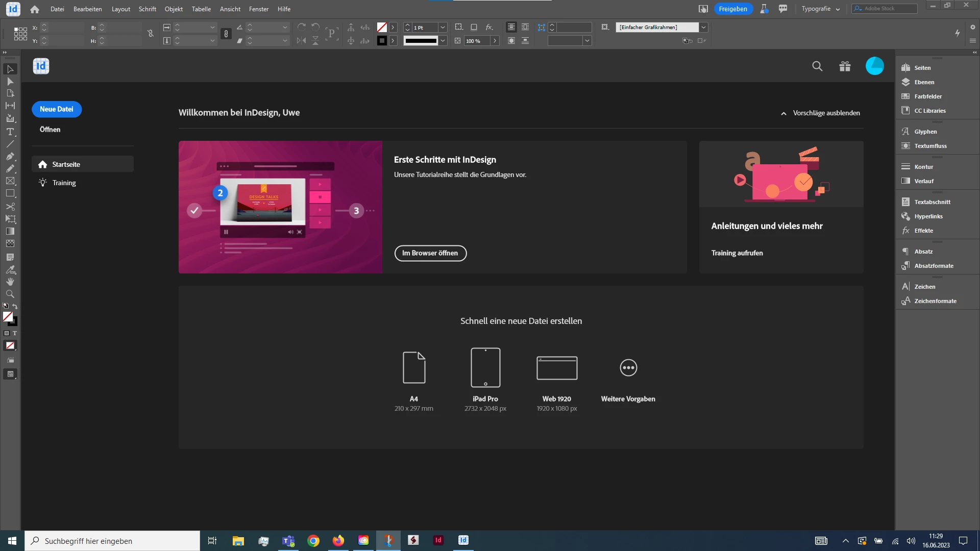Screen dimensions: 980x551
Task: Open the Fenster menu
Action: (x=258, y=9)
